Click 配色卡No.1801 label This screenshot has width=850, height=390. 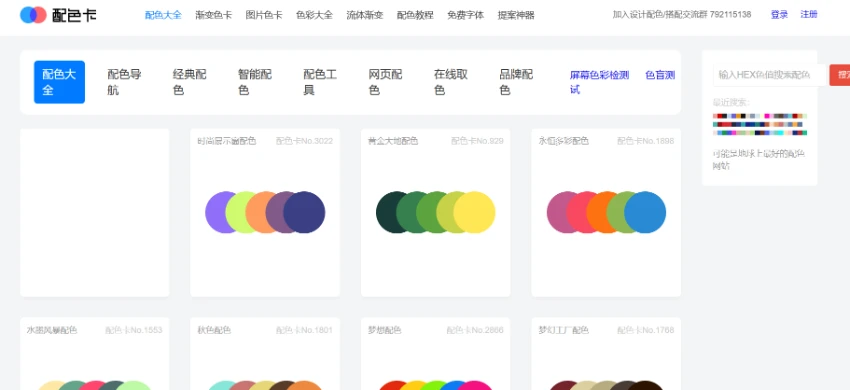coord(304,330)
